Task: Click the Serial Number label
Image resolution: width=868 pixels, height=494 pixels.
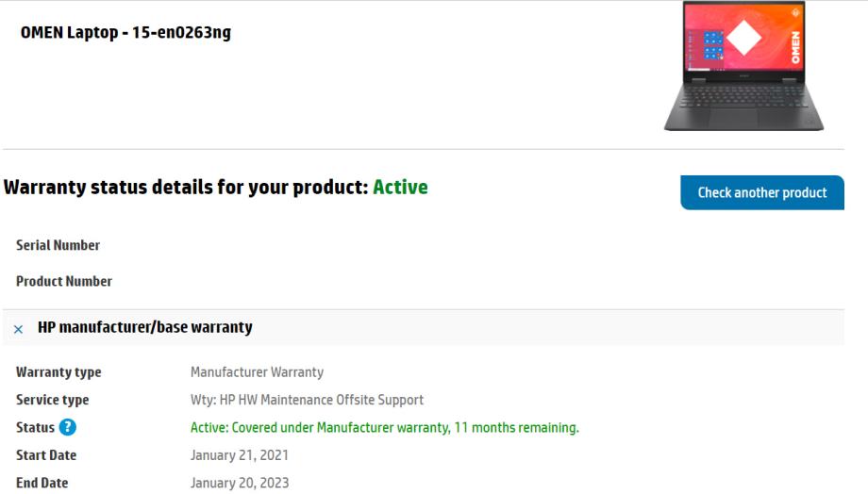Action: (58, 245)
